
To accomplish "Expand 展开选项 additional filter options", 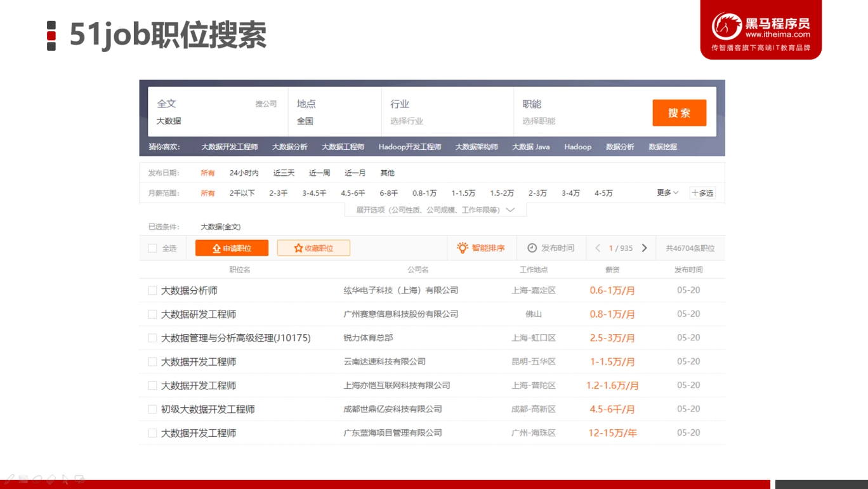I will [435, 210].
